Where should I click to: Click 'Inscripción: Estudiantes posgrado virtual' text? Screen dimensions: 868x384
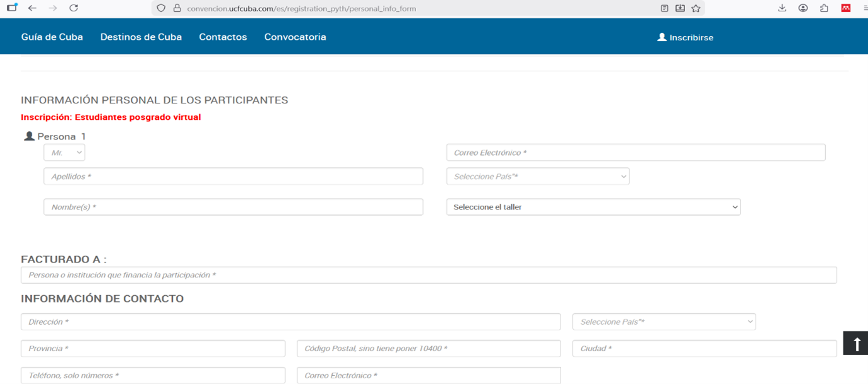(111, 117)
